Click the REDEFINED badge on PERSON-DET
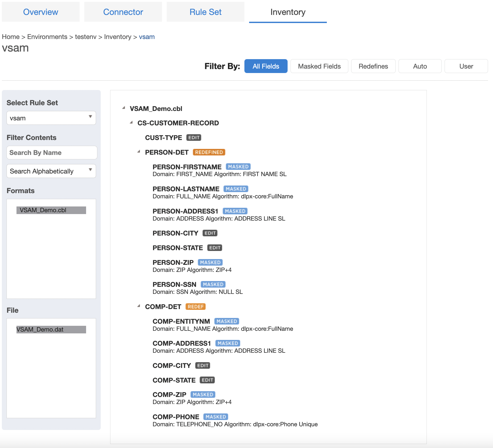Screen dimensions: 493x448 tap(209, 152)
